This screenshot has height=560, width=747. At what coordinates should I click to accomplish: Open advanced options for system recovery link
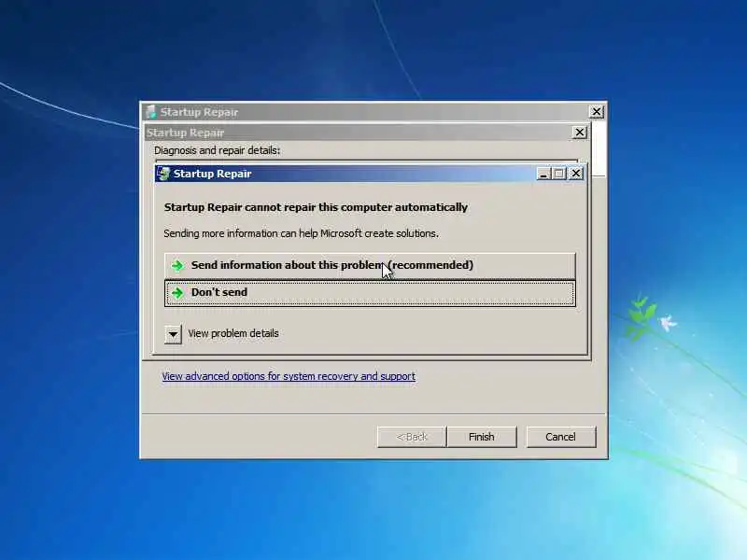(289, 376)
